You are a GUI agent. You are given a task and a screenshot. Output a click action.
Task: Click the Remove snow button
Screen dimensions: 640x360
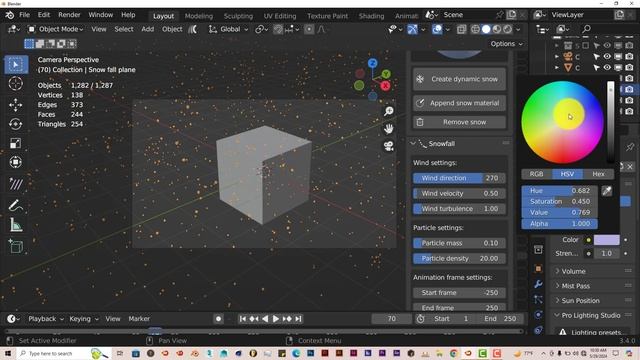459,122
